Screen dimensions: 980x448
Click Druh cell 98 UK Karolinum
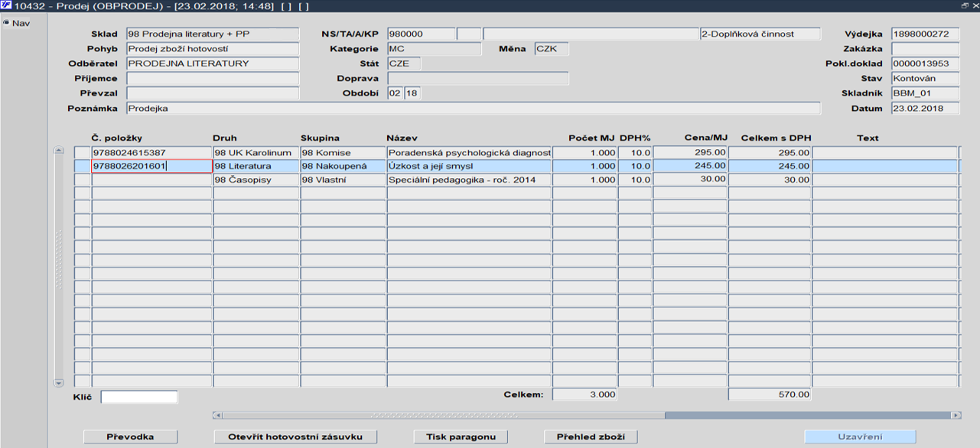(256, 153)
